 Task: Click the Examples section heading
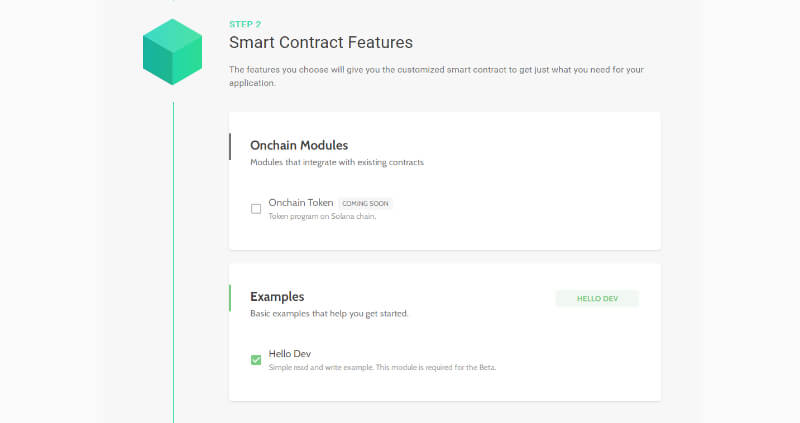click(x=277, y=296)
